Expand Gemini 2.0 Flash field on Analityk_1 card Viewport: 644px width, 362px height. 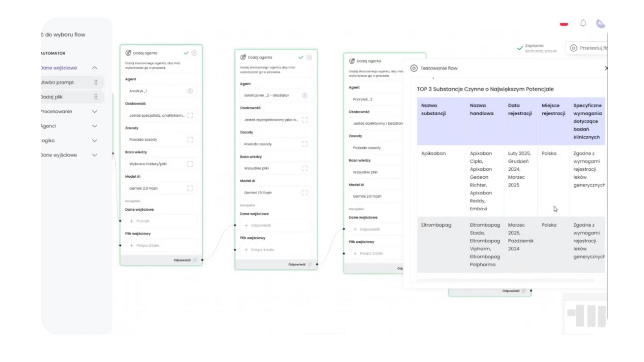pos(190,188)
